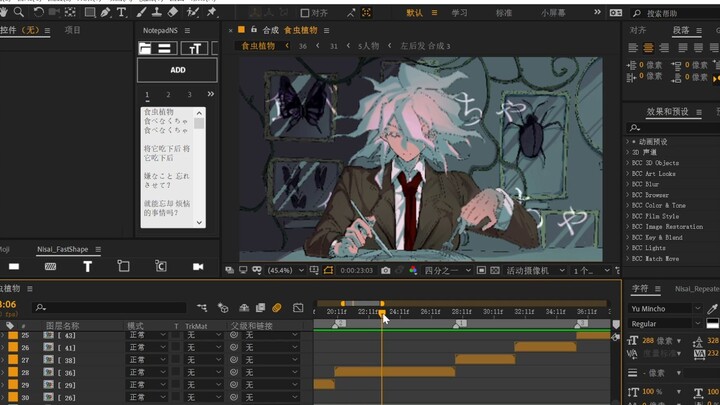Center align paragraph text

click(x=648, y=48)
